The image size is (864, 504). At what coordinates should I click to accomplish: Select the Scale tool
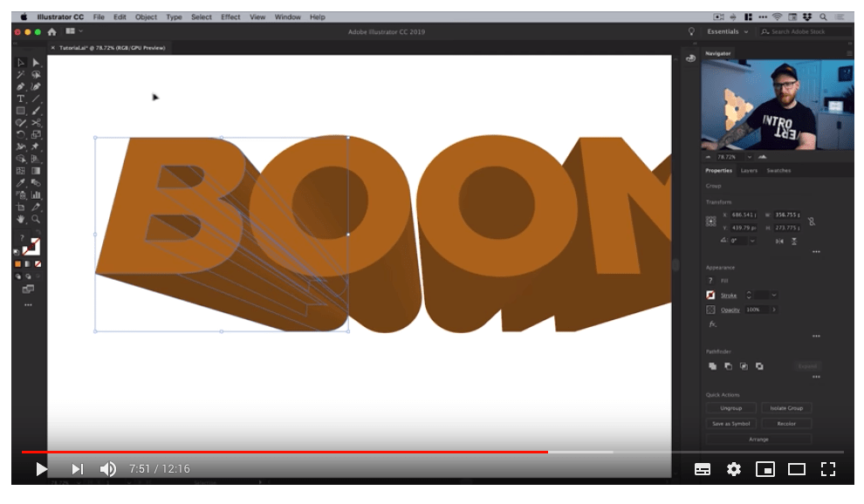[x=36, y=135]
